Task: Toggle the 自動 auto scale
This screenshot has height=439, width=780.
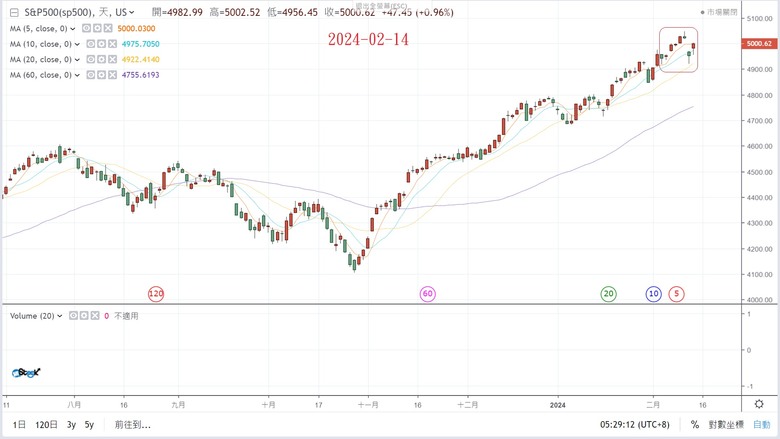Action: coord(762,425)
